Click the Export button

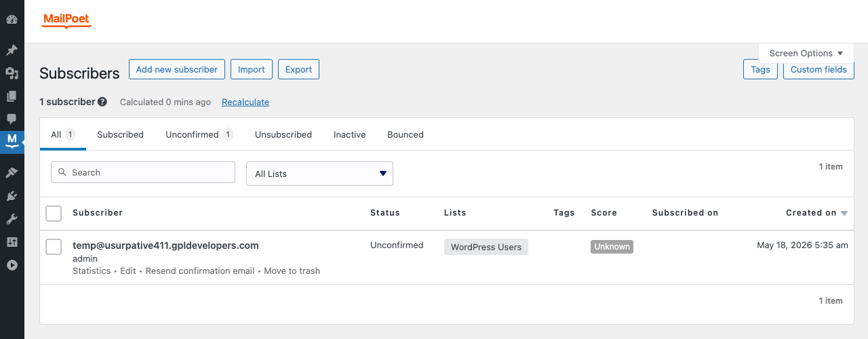[x=298, y=69]
